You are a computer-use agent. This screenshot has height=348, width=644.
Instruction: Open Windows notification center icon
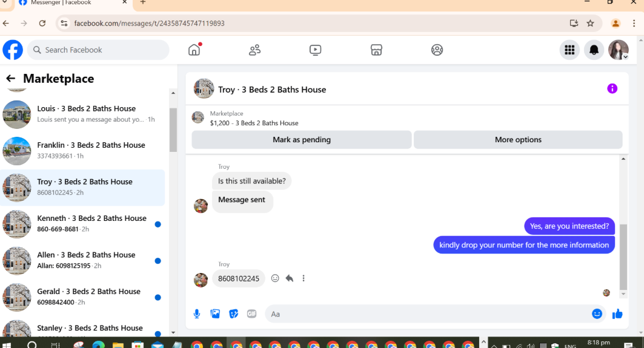628,346
